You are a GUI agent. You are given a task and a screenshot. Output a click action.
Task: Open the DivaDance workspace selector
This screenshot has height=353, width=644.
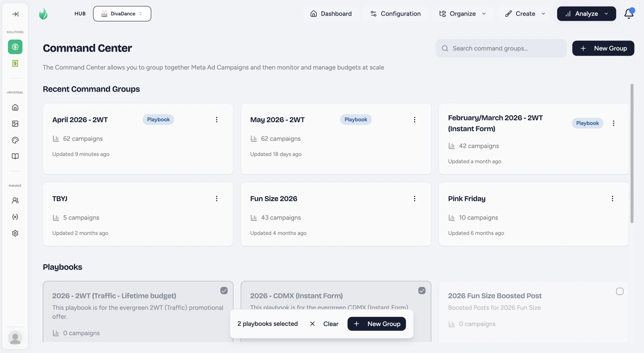pos(122,14)
